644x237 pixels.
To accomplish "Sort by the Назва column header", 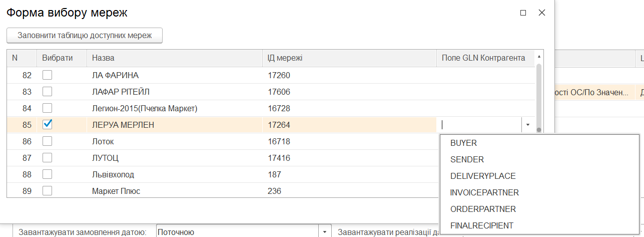I will coord(175,58).
